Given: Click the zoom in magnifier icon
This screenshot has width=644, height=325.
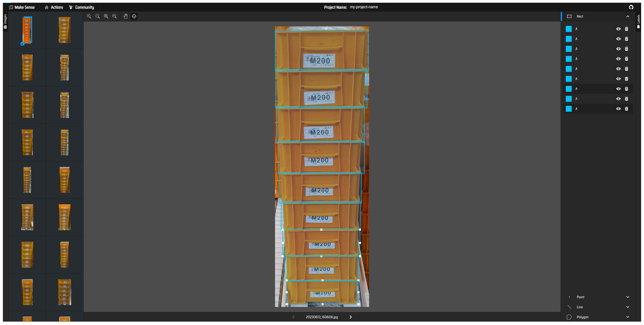Looking at the screenshot, I should pos(89,16).
